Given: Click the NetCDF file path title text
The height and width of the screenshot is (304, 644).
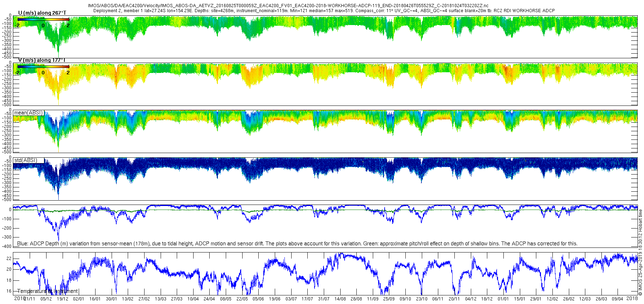Looking at the screenshot, I should tap(288, 6).
